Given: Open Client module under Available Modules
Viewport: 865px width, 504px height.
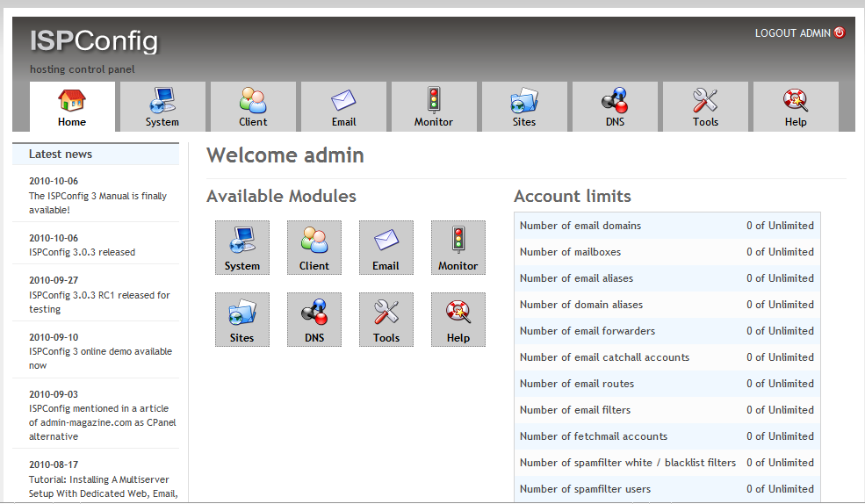Looking at the screenshot, I should click(314, 248).
